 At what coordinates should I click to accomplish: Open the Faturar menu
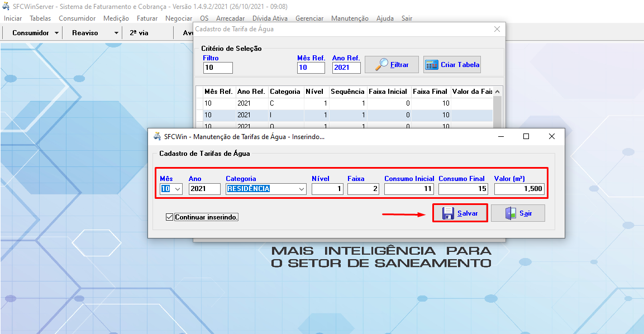(146, 18)
